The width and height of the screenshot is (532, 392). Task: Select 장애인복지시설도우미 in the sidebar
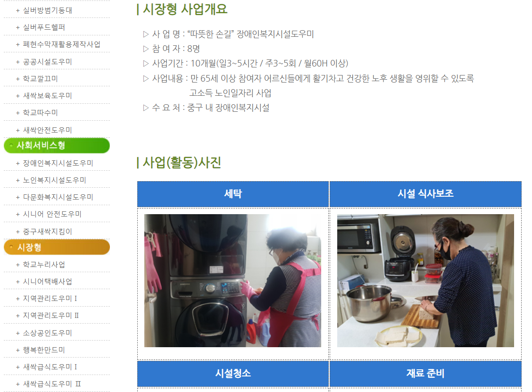[58, 163]
